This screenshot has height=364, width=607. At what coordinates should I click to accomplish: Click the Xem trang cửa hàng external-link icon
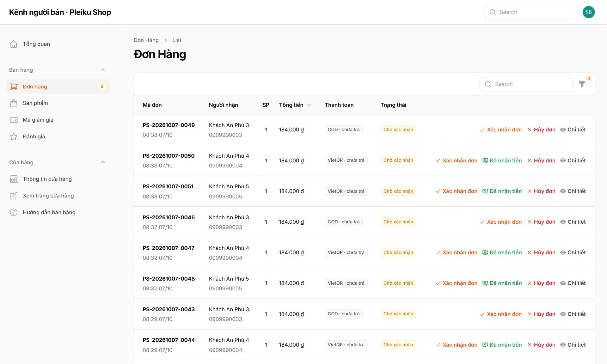pyautogui.click(x=14, y=196)
